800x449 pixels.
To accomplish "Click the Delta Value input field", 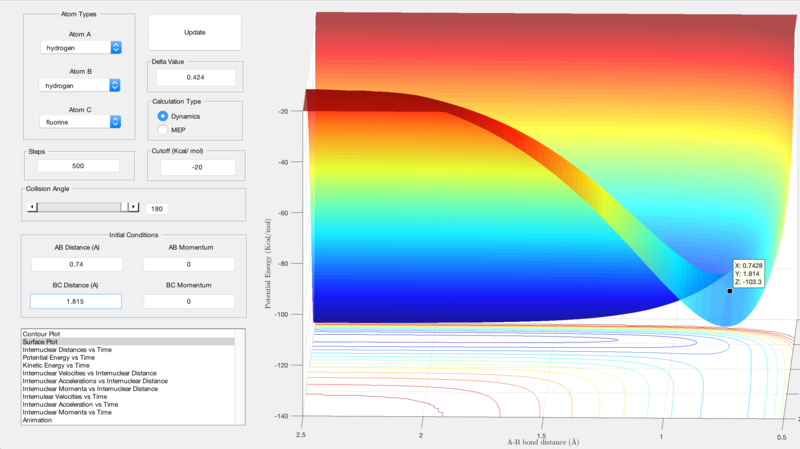I will [x=195, y=77].
